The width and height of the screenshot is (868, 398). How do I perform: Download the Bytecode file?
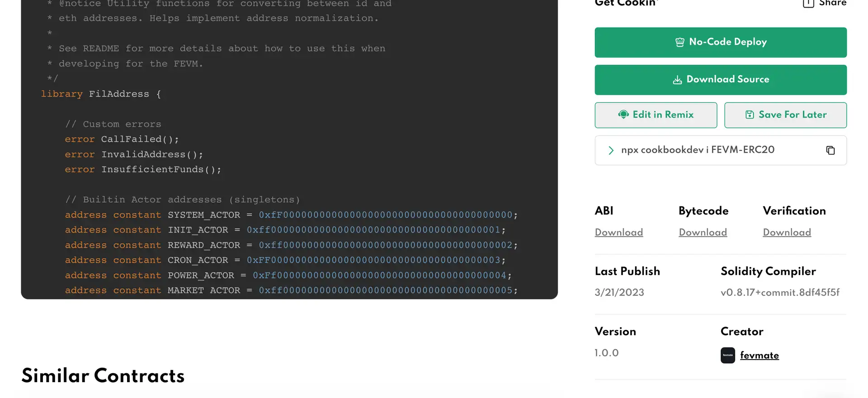coord(703,232)
